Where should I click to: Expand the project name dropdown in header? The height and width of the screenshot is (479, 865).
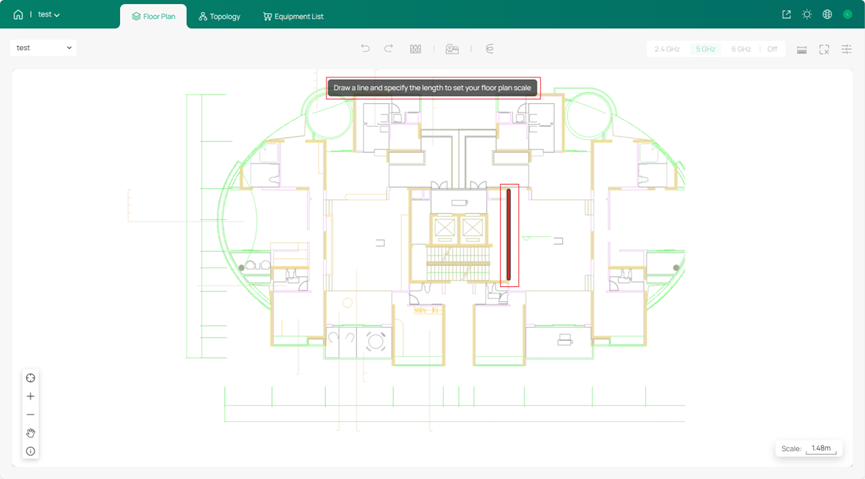49,15
